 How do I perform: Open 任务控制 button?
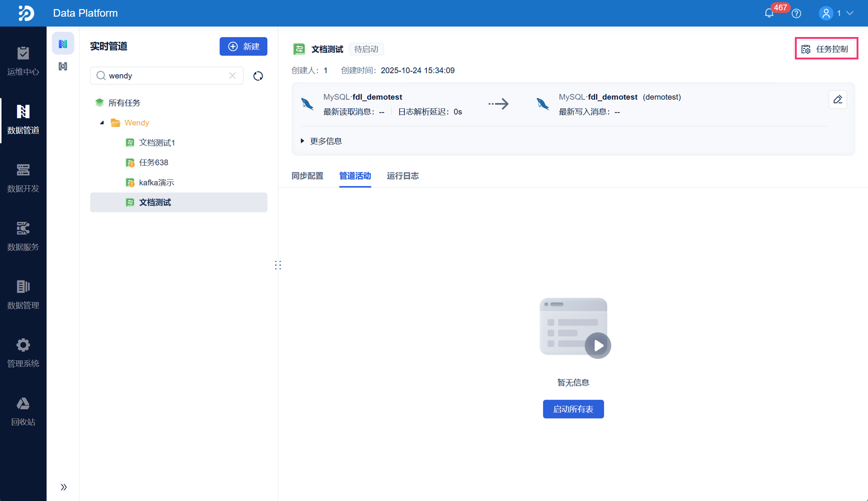point(826,49)
